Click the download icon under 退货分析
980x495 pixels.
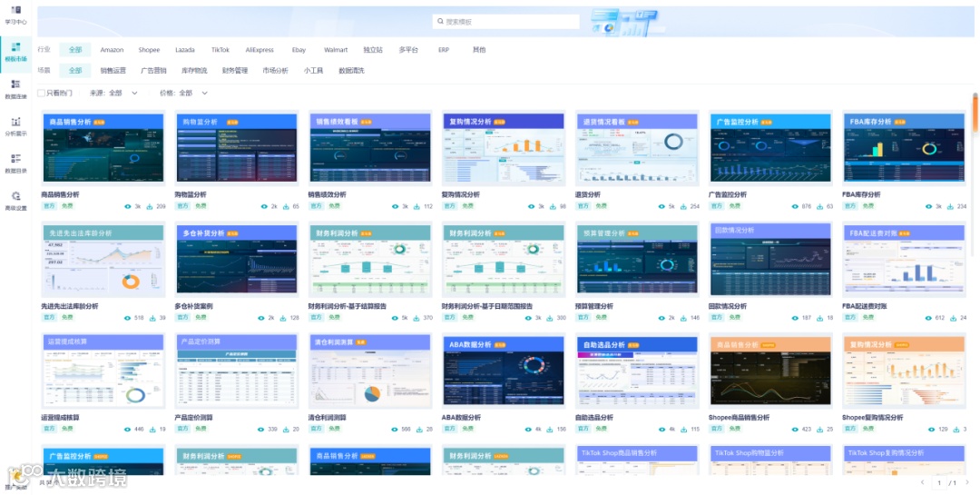(684, 206)
